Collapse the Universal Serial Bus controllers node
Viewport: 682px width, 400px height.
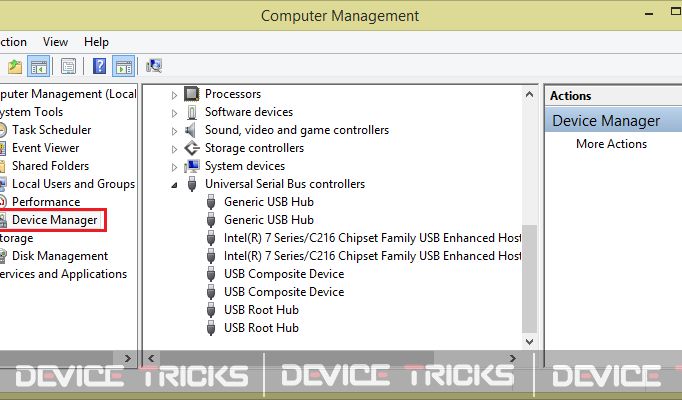174,185
